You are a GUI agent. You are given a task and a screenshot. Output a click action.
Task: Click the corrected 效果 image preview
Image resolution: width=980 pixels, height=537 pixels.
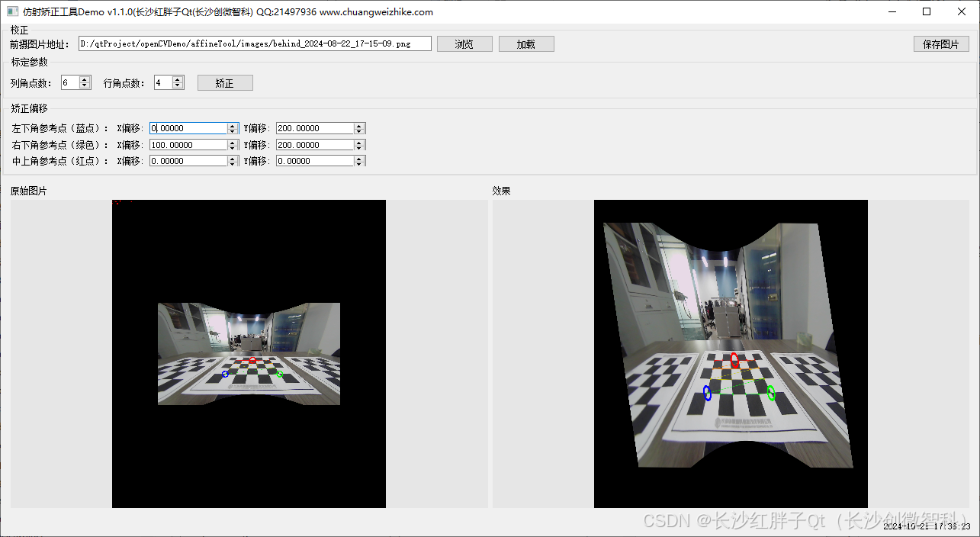point(730,353)
